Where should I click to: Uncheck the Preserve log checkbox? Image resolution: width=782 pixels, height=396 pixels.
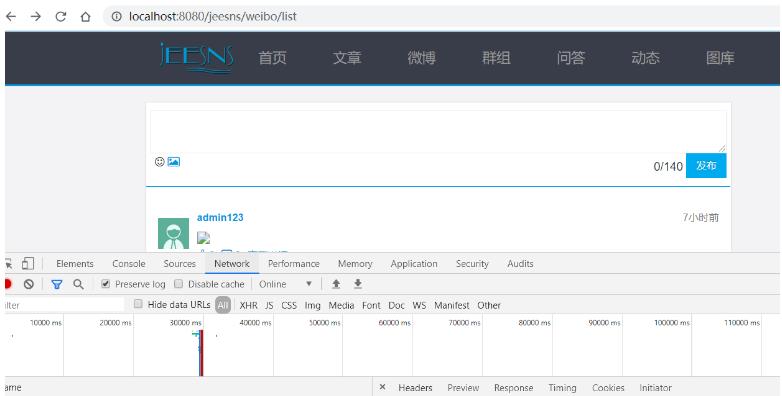coord(105,284)
